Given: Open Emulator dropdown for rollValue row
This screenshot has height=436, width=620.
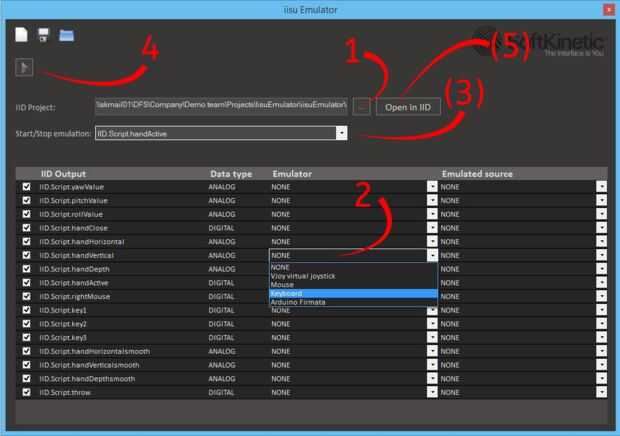Looking at the screenshot, I should (432, 214).
